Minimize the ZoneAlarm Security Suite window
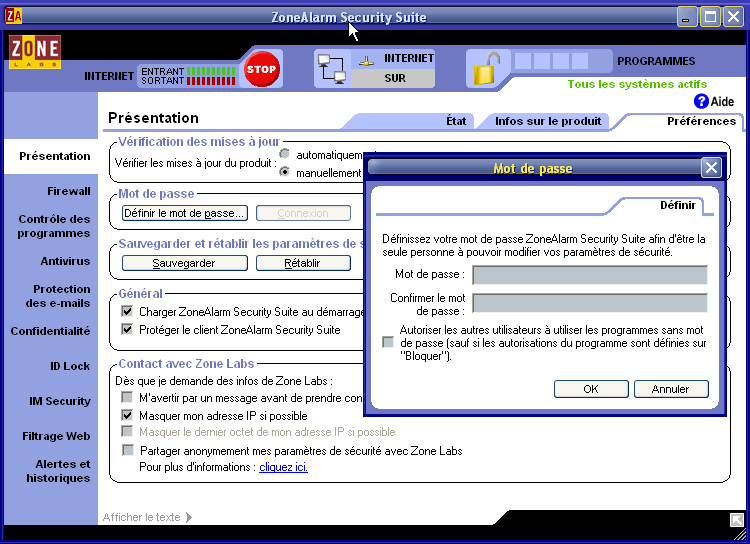 click(686, 17)
